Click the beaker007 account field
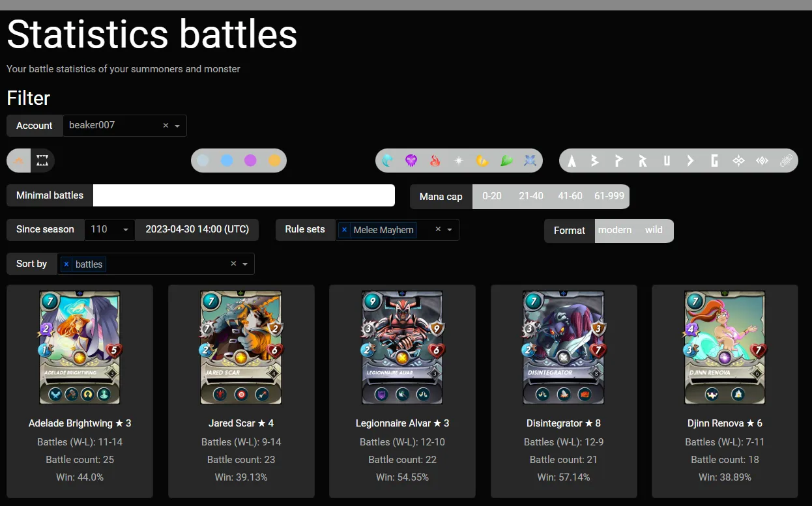Image resolution: width=812 pixels, height=506 pixels. click(x=124, y=126)
